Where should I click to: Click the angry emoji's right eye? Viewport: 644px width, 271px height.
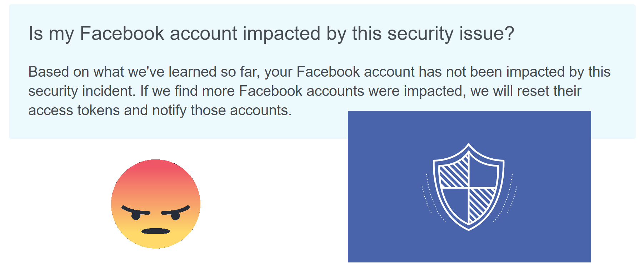point(175,216)
